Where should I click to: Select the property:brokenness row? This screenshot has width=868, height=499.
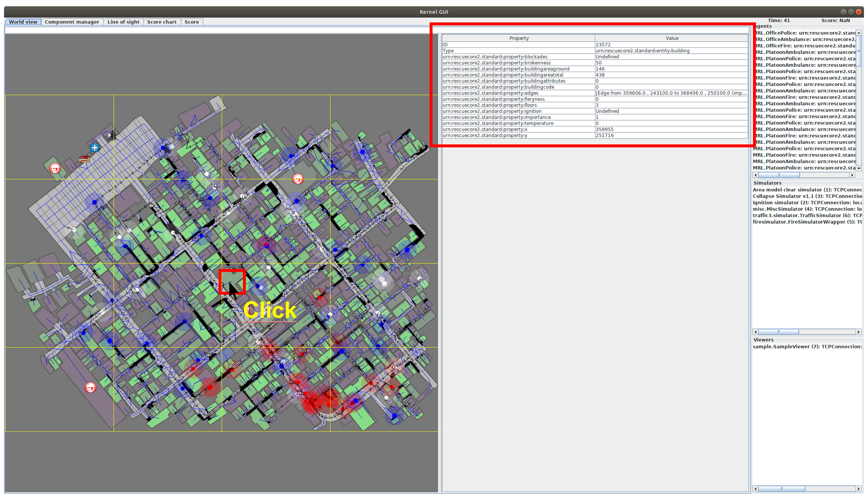[x=595, y=63]
